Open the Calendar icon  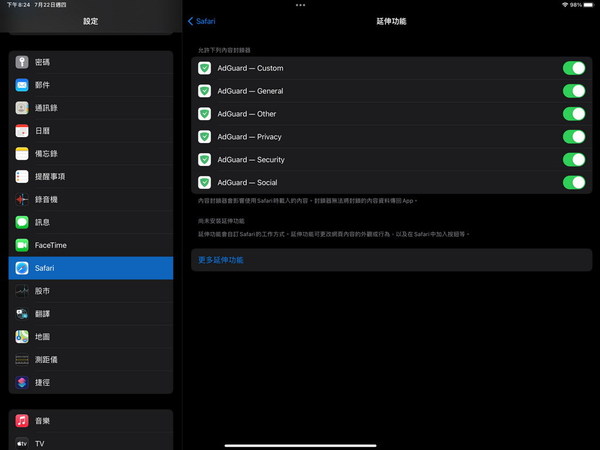pos(22,131)
